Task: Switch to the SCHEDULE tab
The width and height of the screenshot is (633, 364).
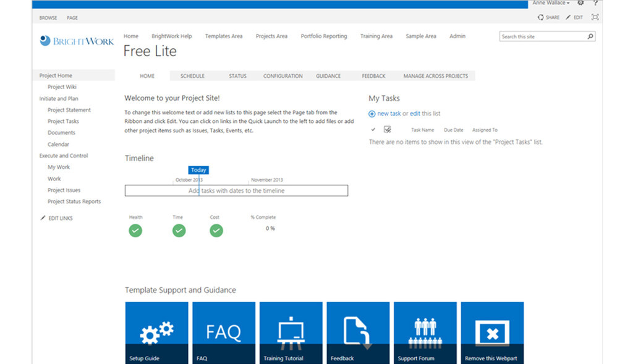Action: pos(192,75)
